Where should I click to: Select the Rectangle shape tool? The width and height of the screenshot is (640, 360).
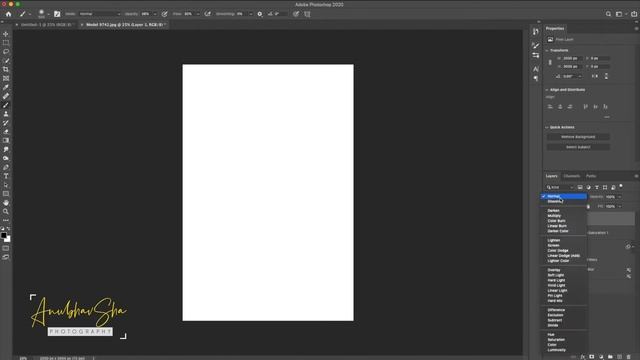coord(6,194)
